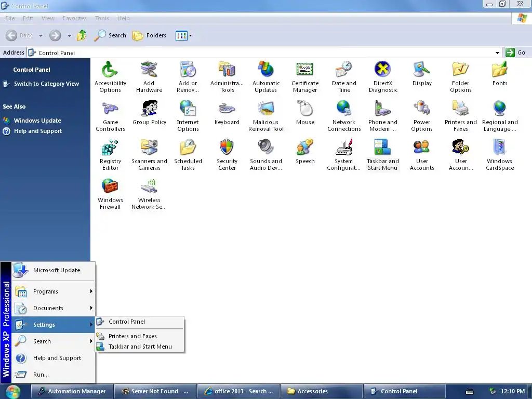Open the View menu
532x399 pixels.
pos(48,18)
